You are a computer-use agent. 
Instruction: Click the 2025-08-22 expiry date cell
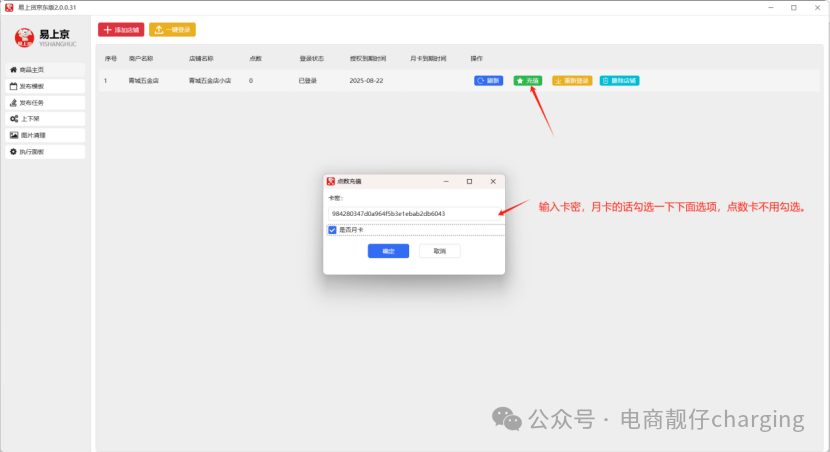366,81
